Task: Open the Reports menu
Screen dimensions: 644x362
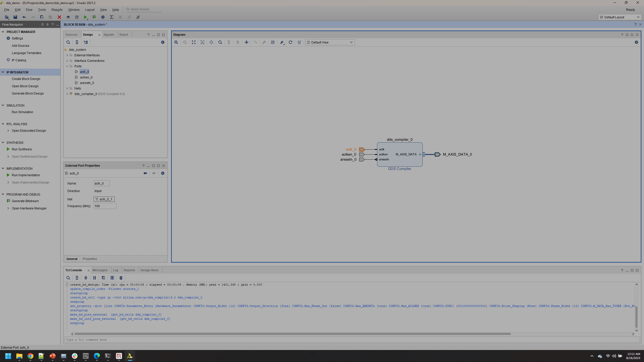Action: tap(57, 10)
